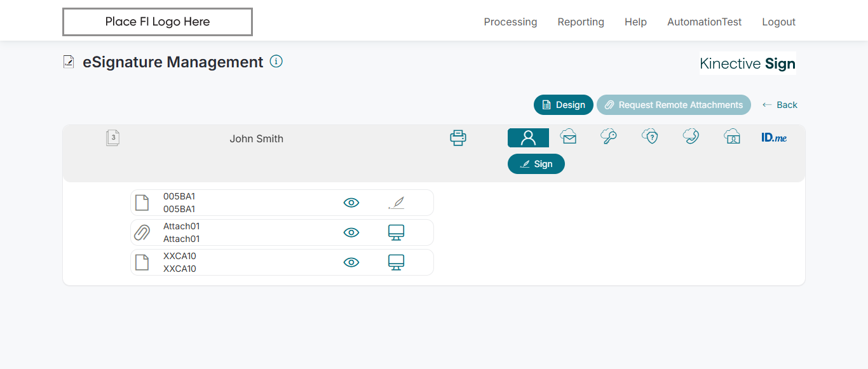This screenshot has height=369, width=868.
Task: Click the documents stack icon showing 3
Action: tap(113, 138)
